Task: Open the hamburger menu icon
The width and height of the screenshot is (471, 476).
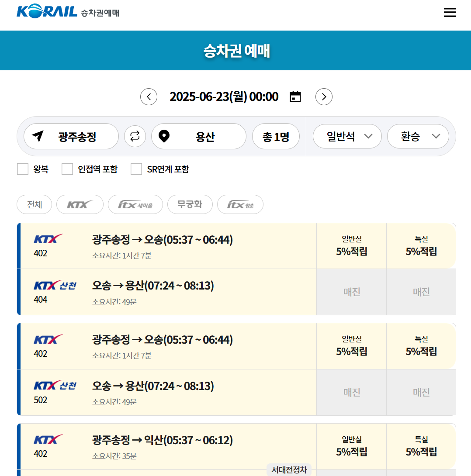Action: point(450,13)
